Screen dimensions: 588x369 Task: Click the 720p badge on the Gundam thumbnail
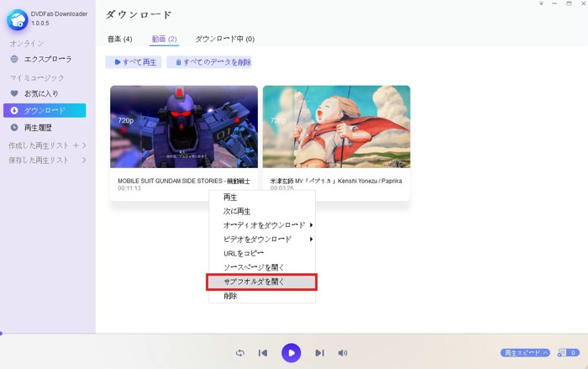126,120
